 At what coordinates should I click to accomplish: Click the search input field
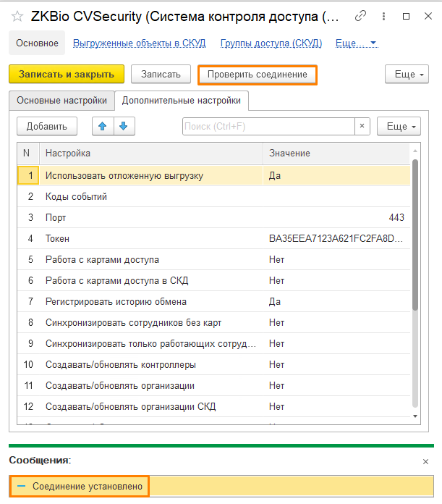(268, 126)
